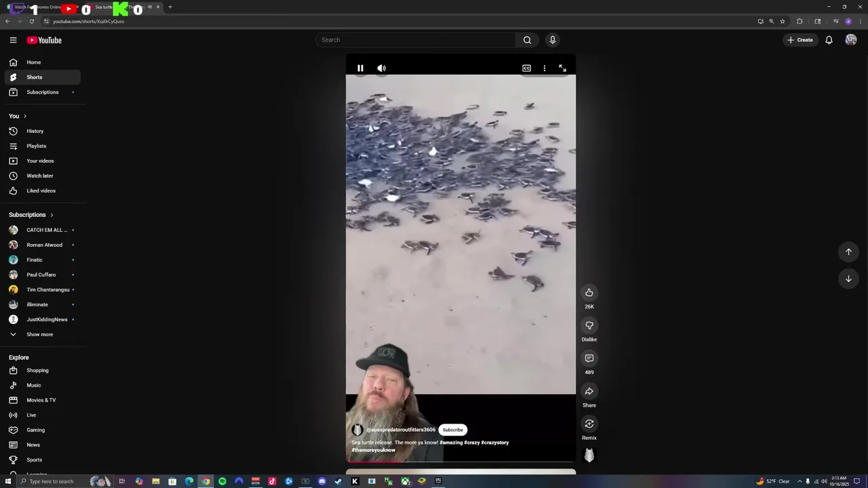Click the #crazystory hashtag
The image size is (868, 488).
(x=495, y=443)
